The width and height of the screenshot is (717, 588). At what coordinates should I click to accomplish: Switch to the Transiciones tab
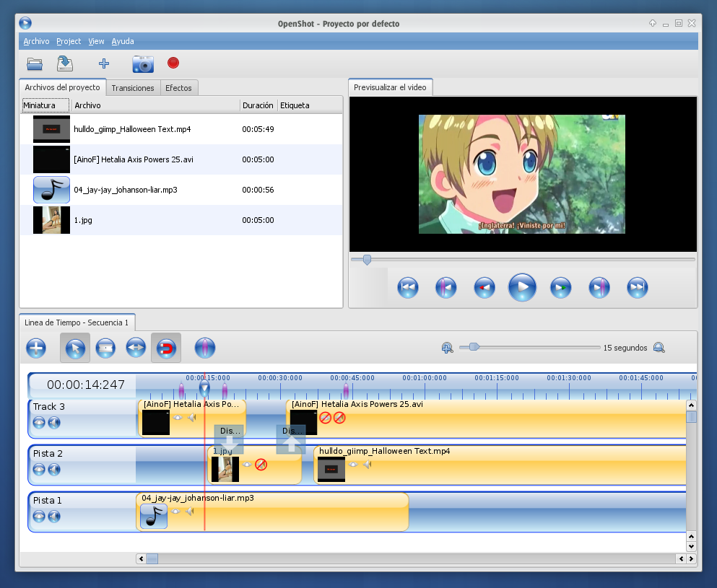point(133,88)
